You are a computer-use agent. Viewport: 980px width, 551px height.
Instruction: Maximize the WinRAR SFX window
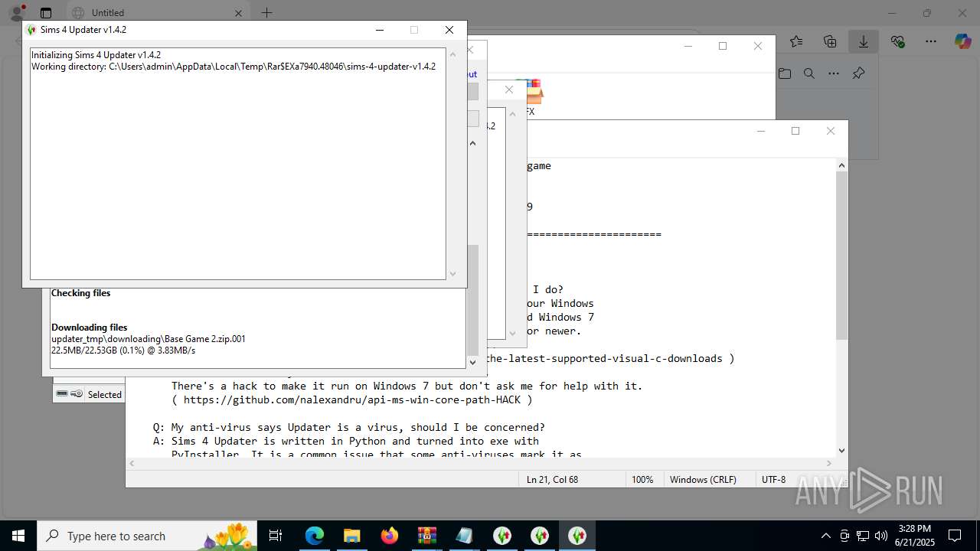coord(723,46)
